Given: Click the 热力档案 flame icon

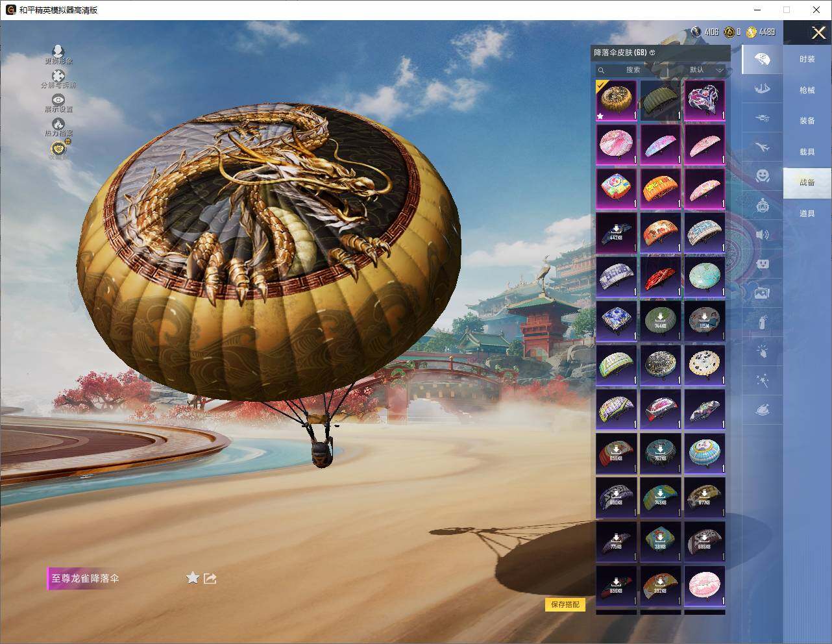Looking at the screenshot, I should click(x=58, y=124).
